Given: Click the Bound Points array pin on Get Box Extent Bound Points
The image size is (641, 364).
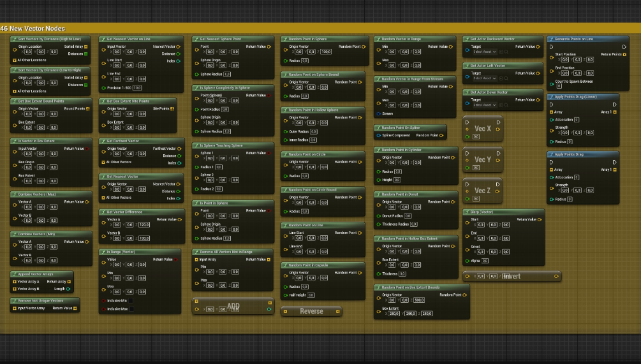Looking at the screenshot, I should click(87, 108).
